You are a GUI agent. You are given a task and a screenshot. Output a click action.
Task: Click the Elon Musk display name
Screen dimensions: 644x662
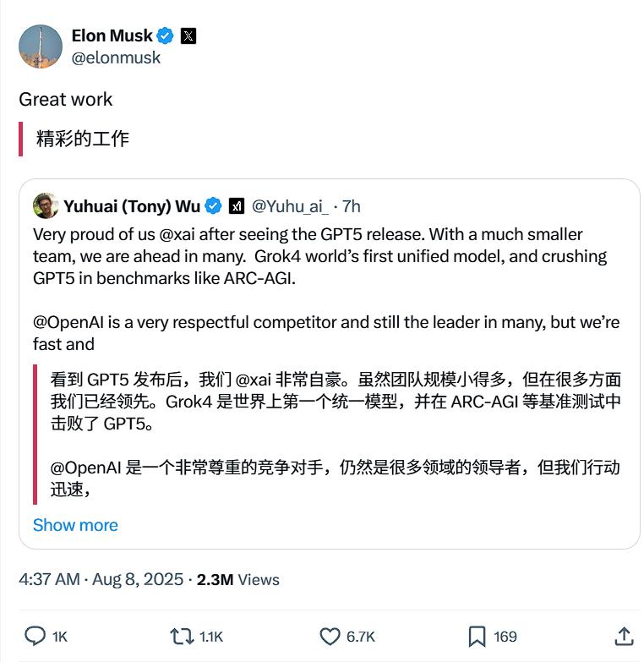tap(112, 36)
